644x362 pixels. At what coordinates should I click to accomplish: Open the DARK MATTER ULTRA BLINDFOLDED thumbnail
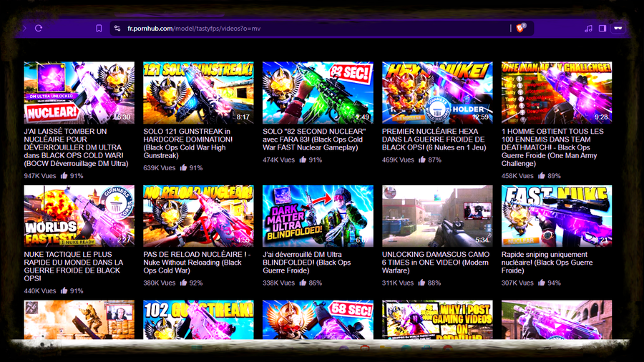click(318, 216)
